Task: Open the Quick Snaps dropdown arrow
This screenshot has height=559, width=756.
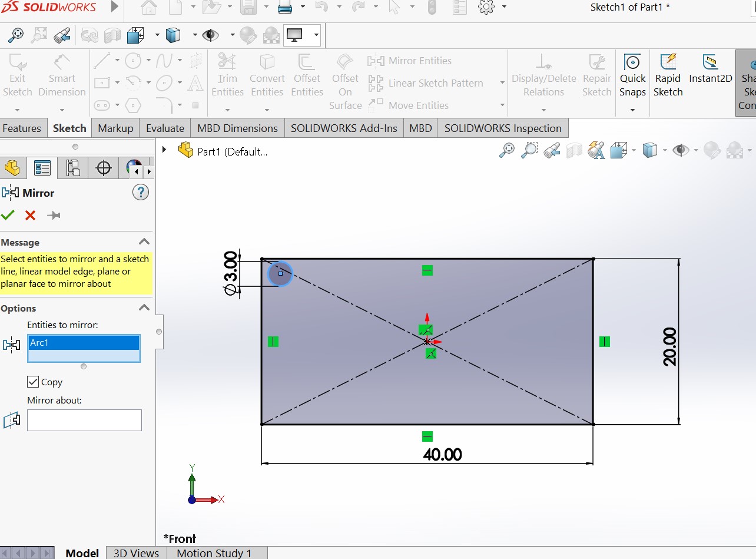Action: coord(632,110)
